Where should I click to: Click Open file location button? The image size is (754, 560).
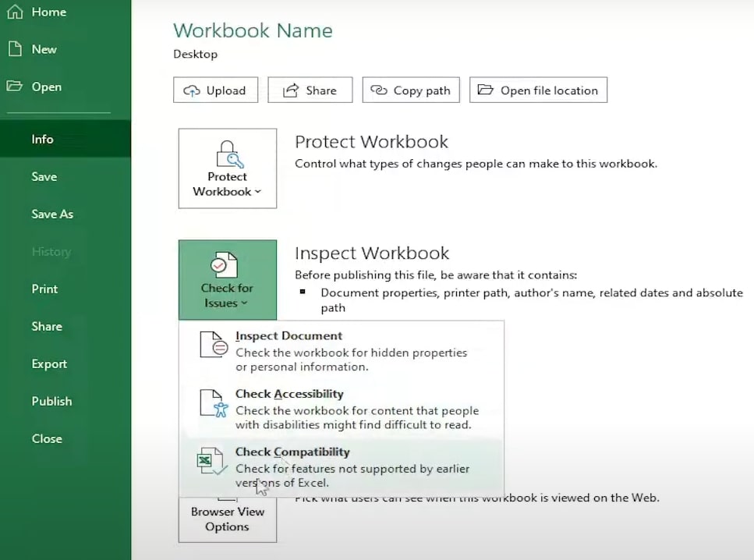point(539,90)
